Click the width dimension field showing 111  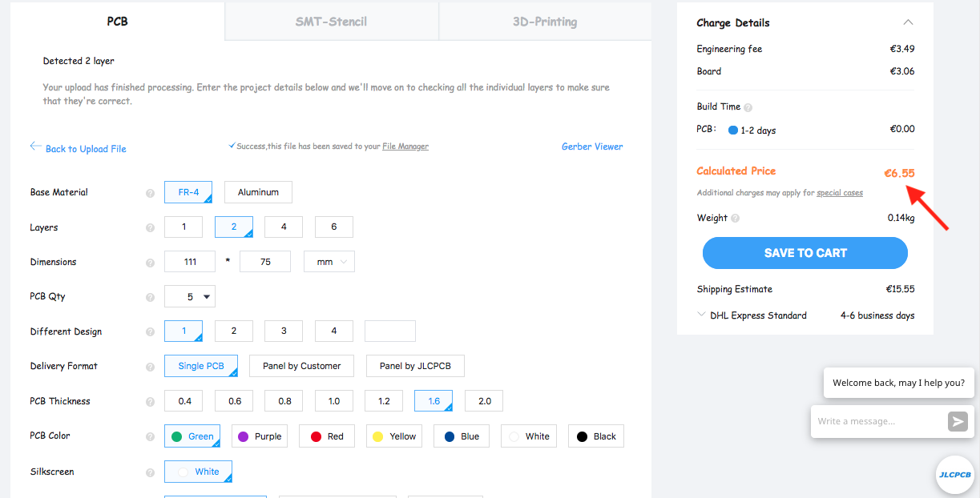(x=190, y=262)
